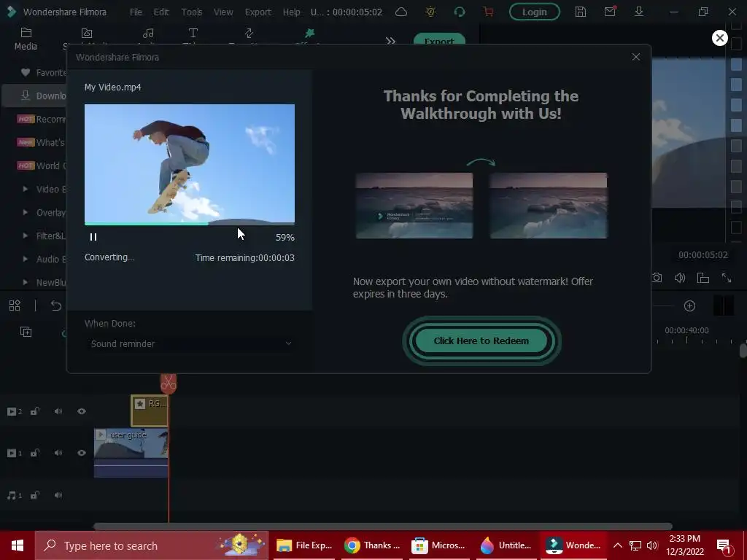Switch to the Transitions tab icon
The height and width of the screenshot is (560, 747).
coord(249,34)
